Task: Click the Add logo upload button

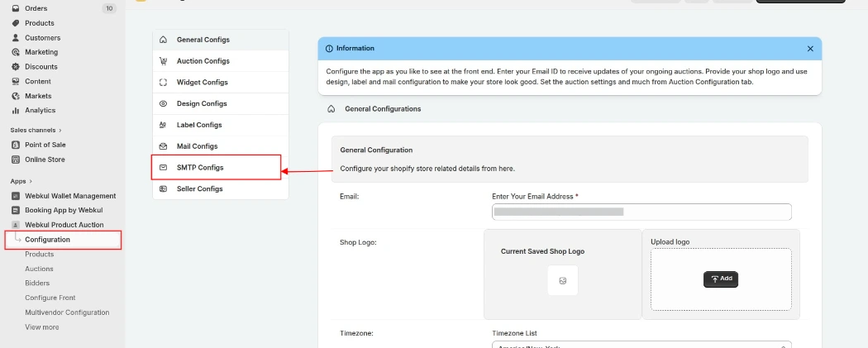Action: 721,279
